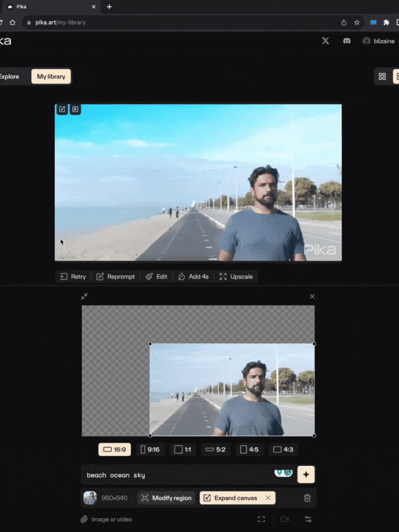Pick the 5:2 aspect ratio
The width and height of the screenshot is (399, 532).
pyautogui.click(x=216, y=449)
